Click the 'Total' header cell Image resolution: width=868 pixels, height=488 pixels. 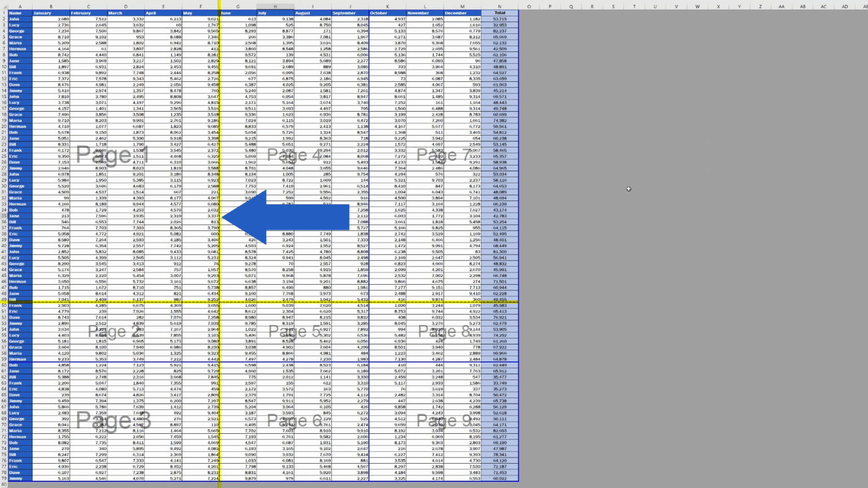[x=500, y=13]
